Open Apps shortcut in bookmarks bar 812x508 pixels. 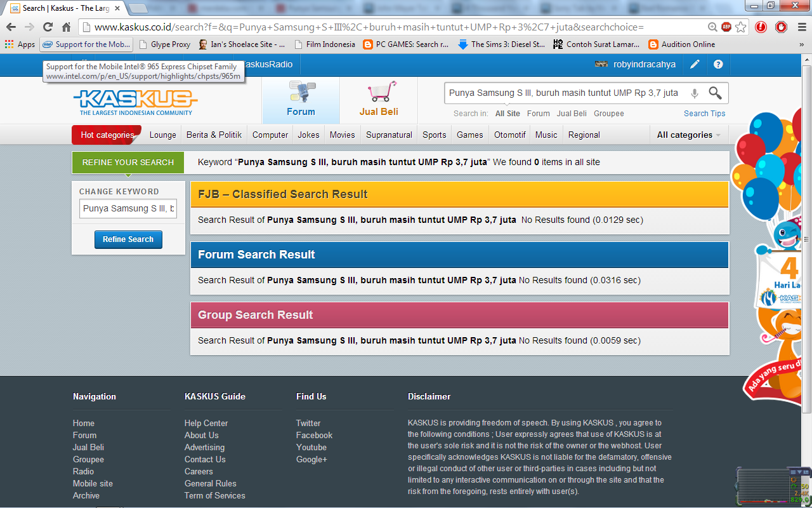click(x=20, y=44)
